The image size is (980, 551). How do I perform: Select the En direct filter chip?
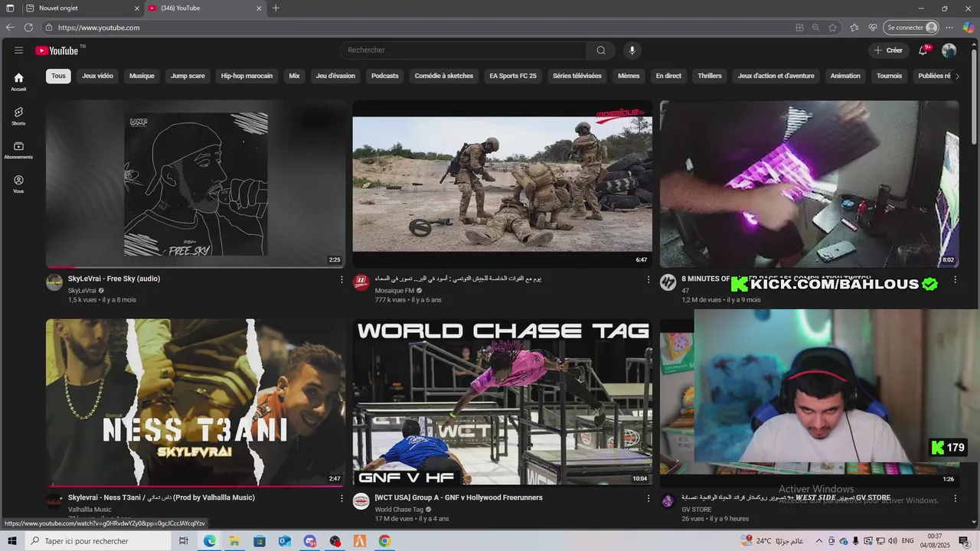(x=668, y=76)
